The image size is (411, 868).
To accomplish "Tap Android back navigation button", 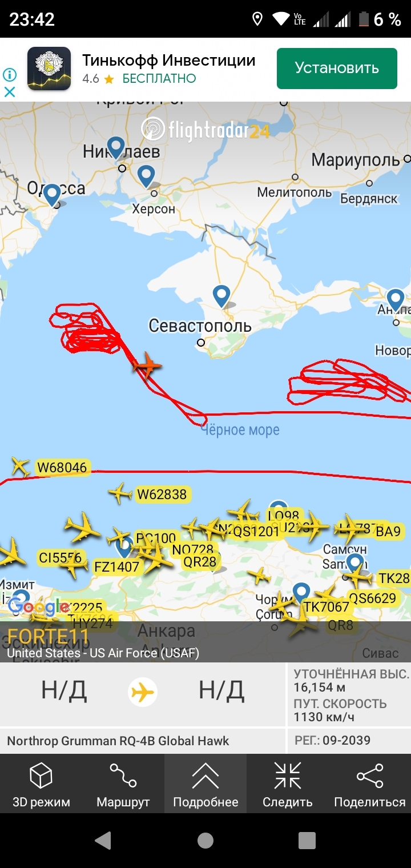I will pyautogui.click(x=103, y=841).
